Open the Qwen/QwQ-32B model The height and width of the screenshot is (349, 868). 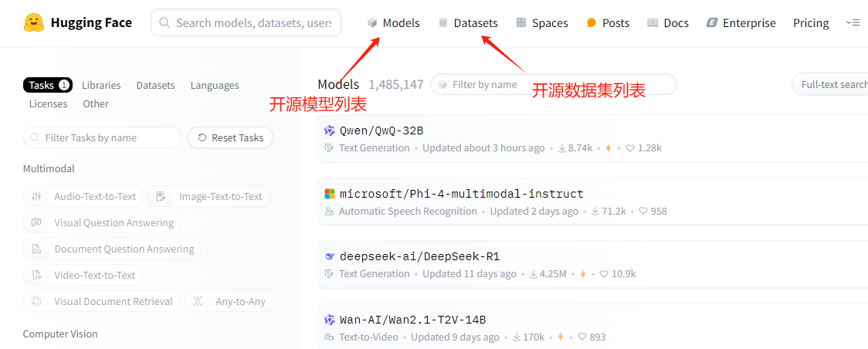pos(382,130)
